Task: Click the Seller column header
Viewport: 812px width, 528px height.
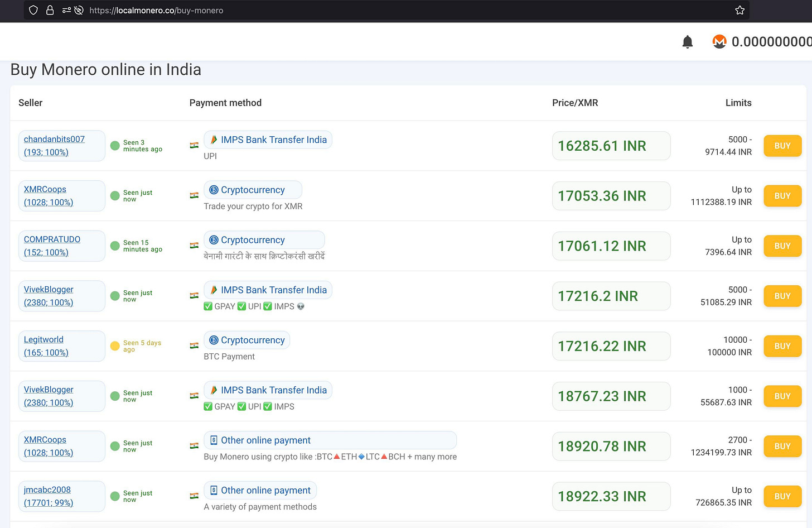Action: point(31,103)
